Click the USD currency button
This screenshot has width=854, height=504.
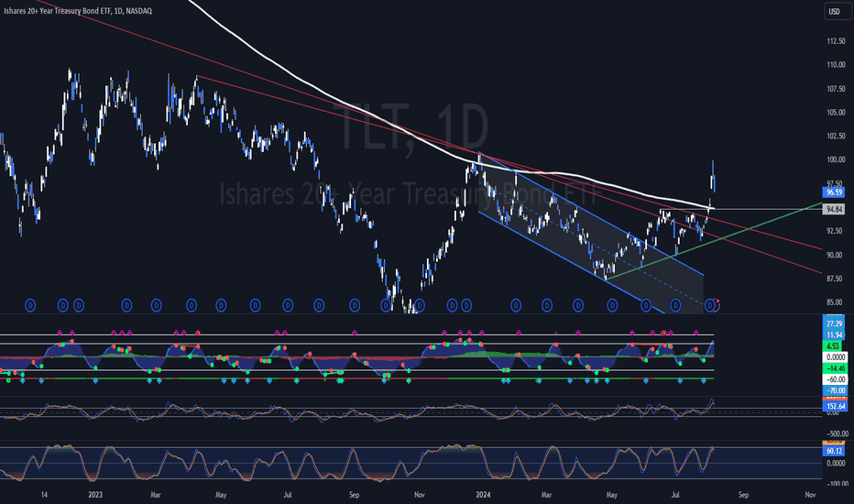click(834, 11)
